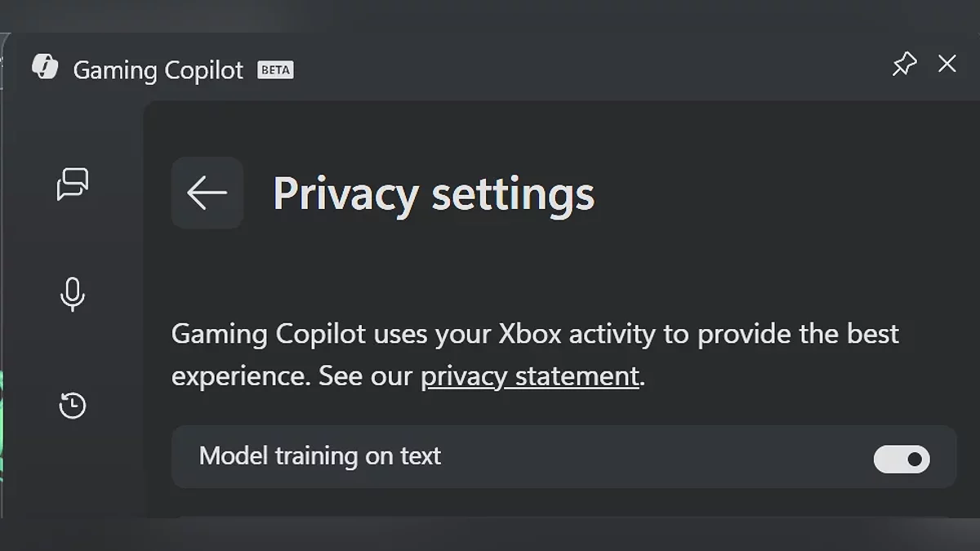Viewport: 980px width, 551px height.
Task: Click the Privacy settings heading
Action: (434, 193)
